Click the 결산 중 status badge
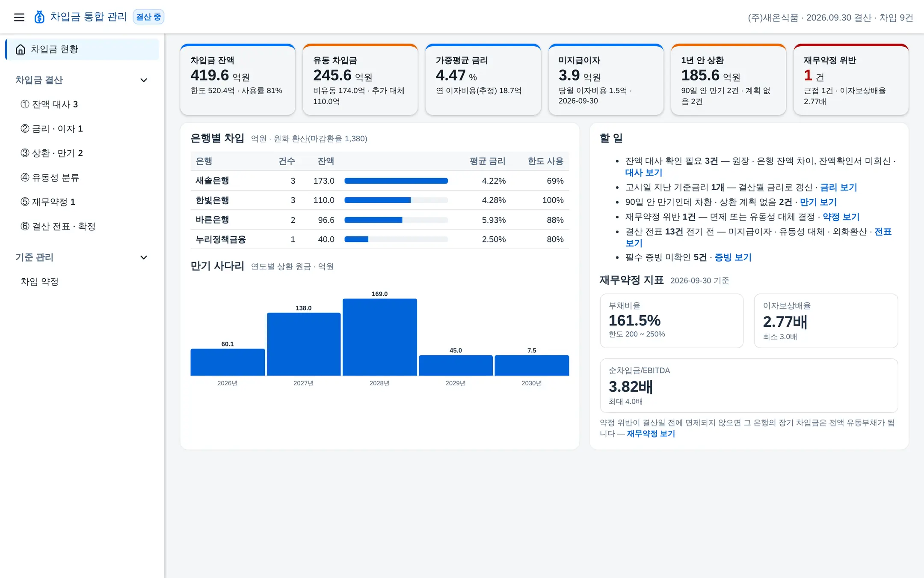The width and height of the screenshot is (924, 578). tap(148, 17)
